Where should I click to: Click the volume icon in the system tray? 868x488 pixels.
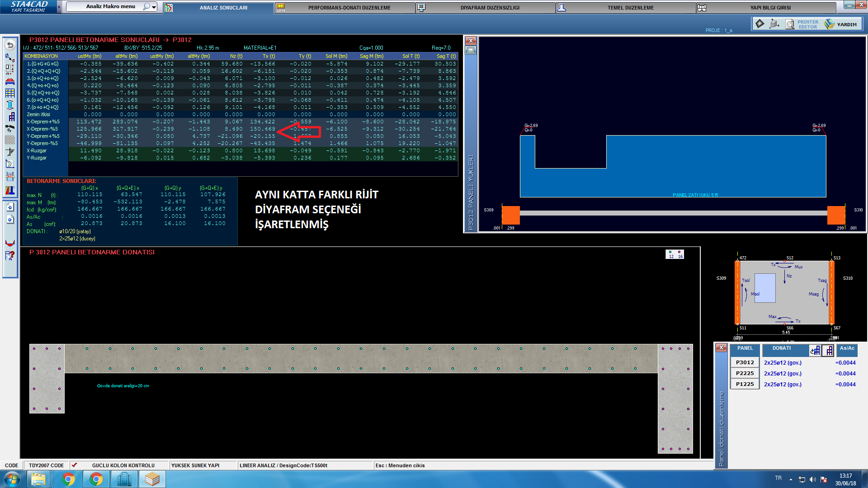pyautogui.click(x=812, y=479)
